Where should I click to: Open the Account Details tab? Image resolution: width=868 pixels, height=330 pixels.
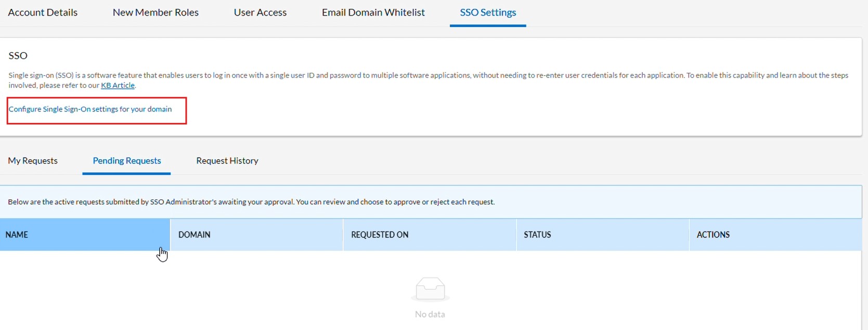43,12
